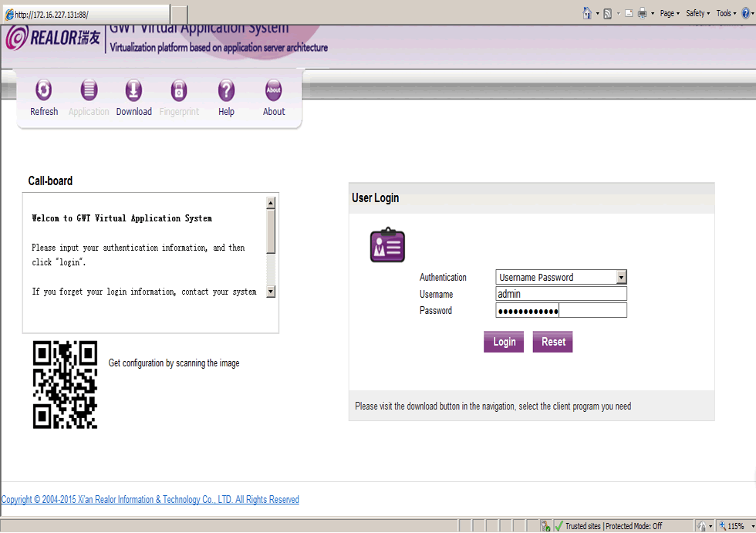
Task: Click the Print icon in browser toolbar
Action: 642,13
